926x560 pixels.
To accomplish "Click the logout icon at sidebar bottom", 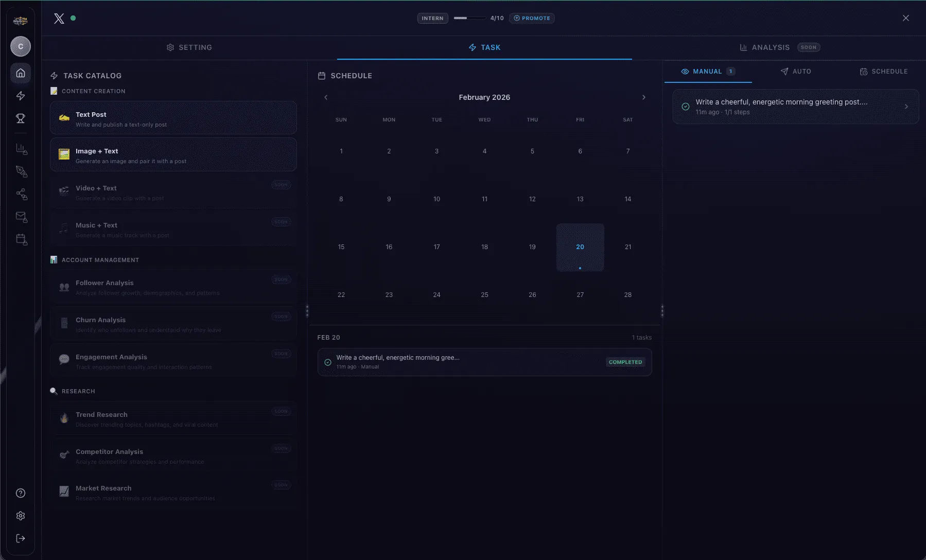I will pos(20,538).
